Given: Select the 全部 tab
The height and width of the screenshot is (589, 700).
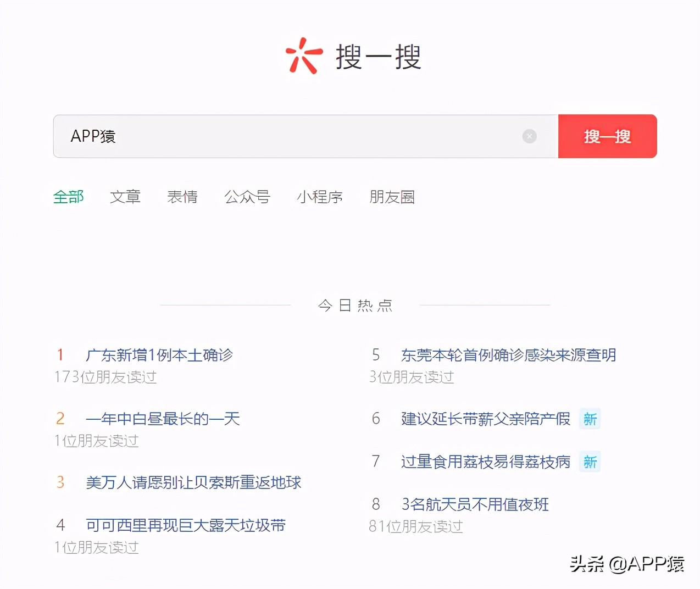Looking at the screenshot, I should point(68,197).
